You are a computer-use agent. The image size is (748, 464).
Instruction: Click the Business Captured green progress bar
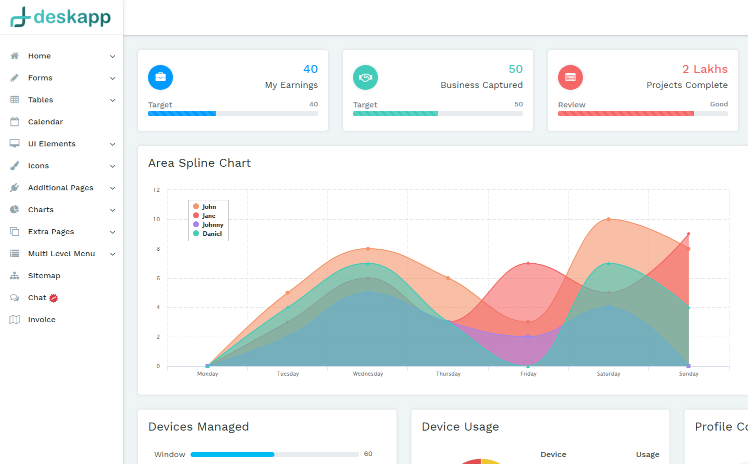point(438,113)
